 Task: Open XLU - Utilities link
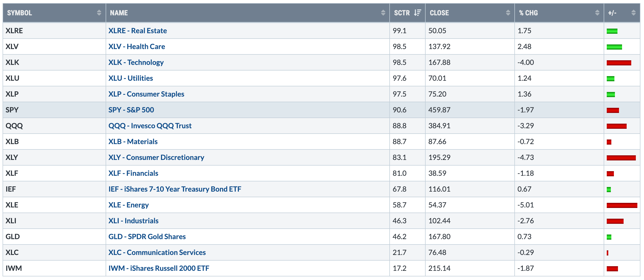click(x=131, y=78)
